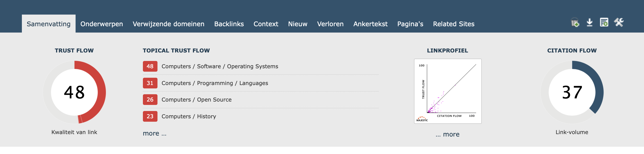The height and width of the screenshot is (154, 644).
Task: Switch to the Verloren tab
Action: tap(330, 24)
